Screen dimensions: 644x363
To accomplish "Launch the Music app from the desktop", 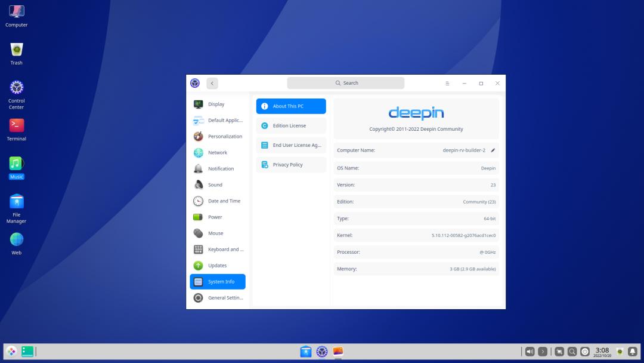I will (16, 164).
